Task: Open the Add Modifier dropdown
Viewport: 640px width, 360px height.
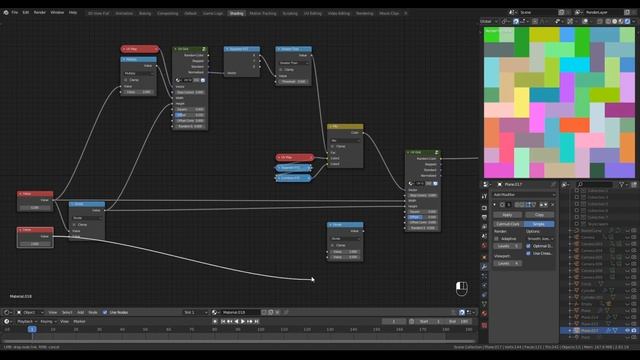Action: coord(524,195)
